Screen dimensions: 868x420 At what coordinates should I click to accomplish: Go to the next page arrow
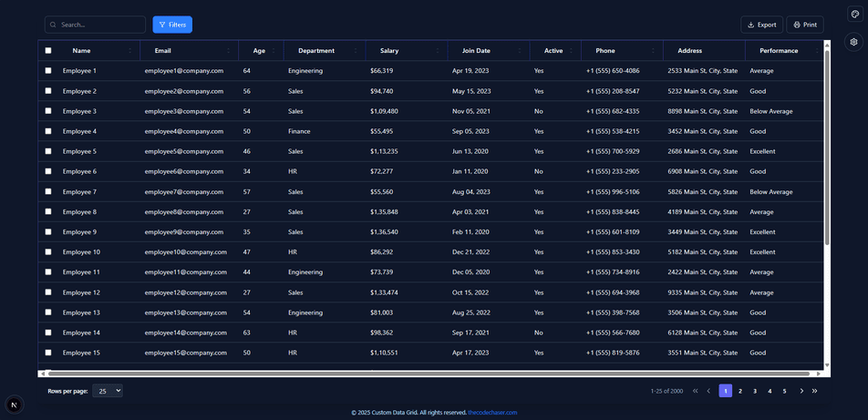[801, 391]
